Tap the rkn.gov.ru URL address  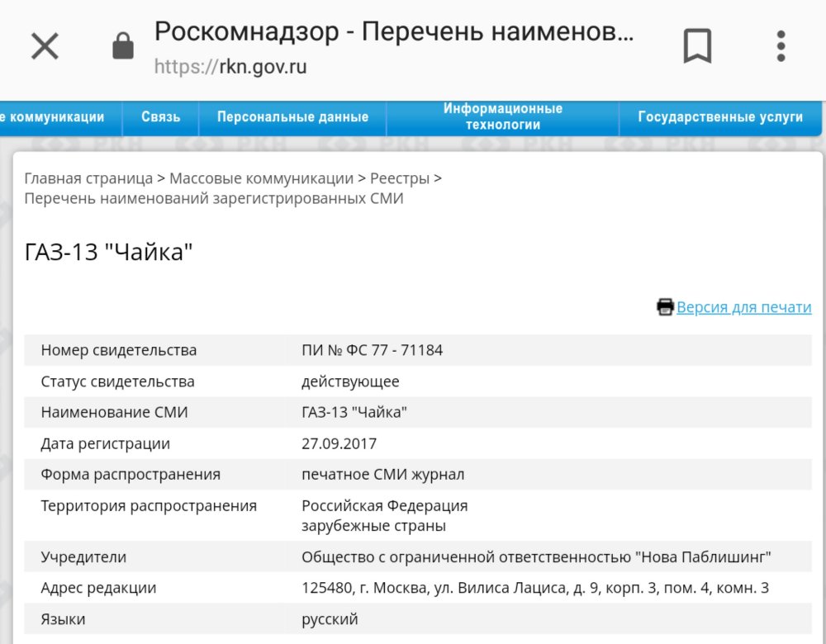pyautogui.click(x=230, y=67)
